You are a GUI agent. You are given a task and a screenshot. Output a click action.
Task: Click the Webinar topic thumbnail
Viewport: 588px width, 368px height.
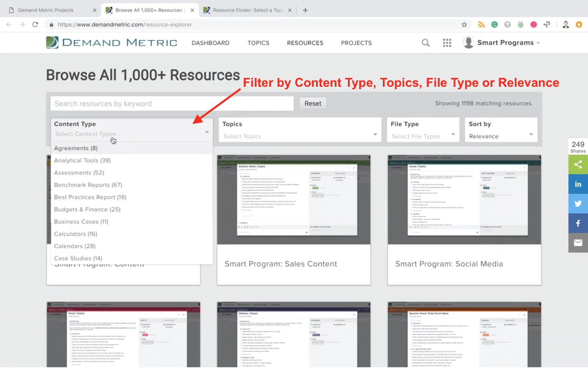coord(294,335)
